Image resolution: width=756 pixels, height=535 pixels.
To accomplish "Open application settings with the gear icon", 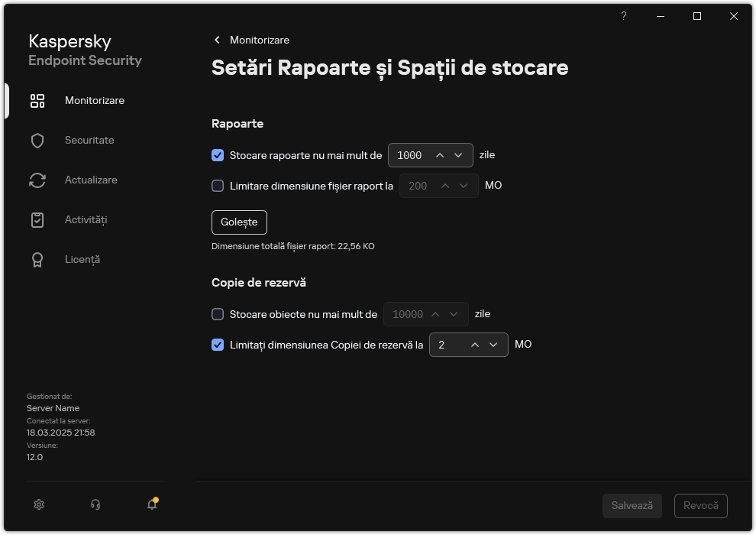I will pyautogui.click(x=38, y=504).
